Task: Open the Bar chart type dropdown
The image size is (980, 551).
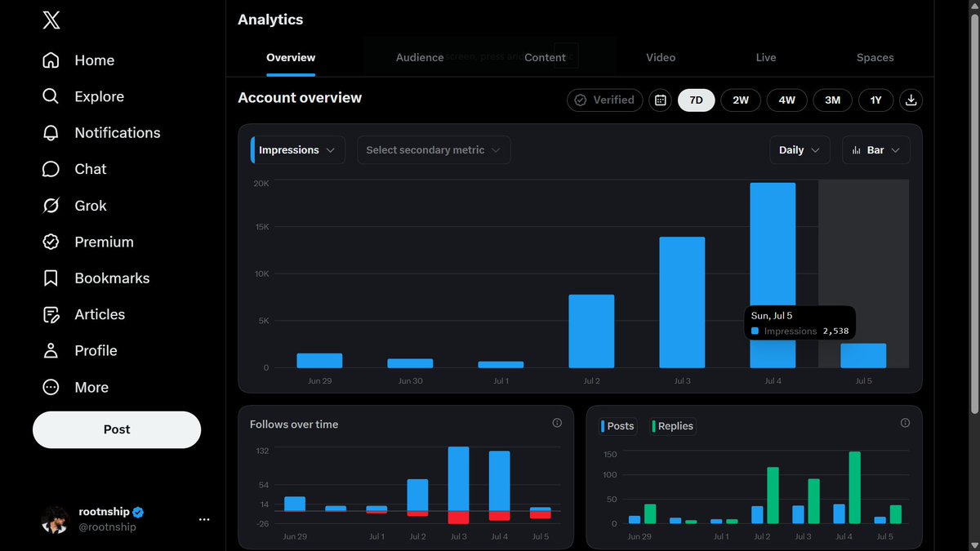Action: [x=875, y=150]
